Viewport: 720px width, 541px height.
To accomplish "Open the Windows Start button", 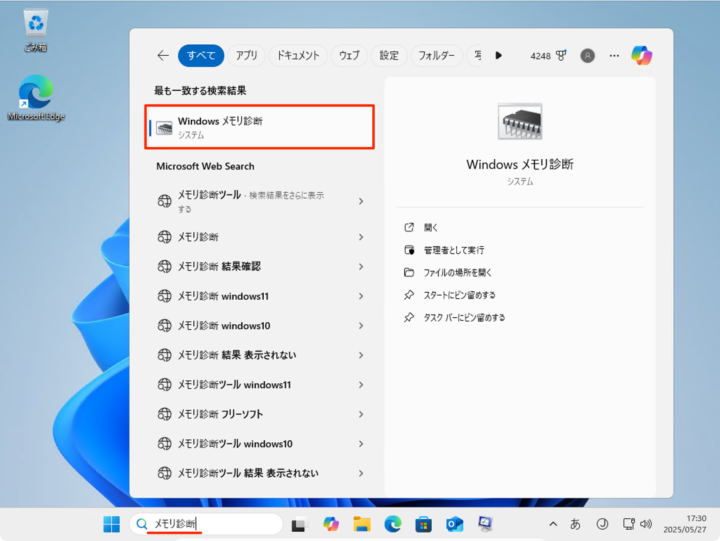I will pyautogui.click(x=112, y=524).
